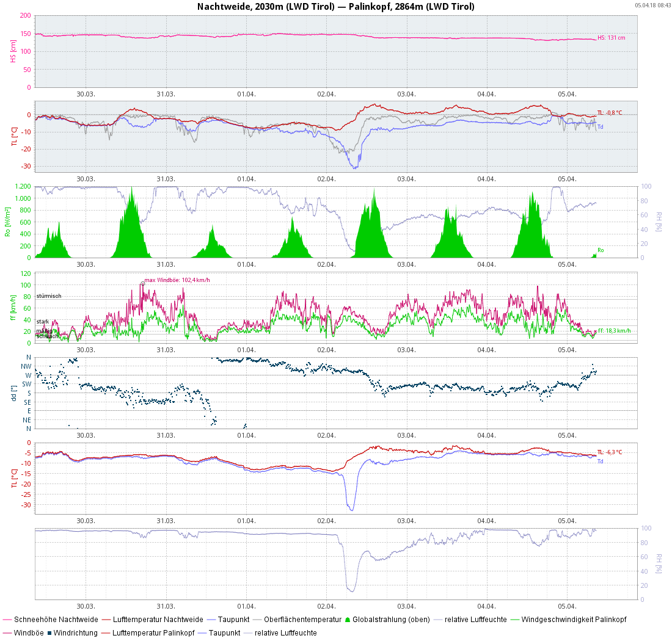Screen dimensions: 672x641
Task: Click the chart title Nachtweide — Palinkopf
Action: click(335, 7)
